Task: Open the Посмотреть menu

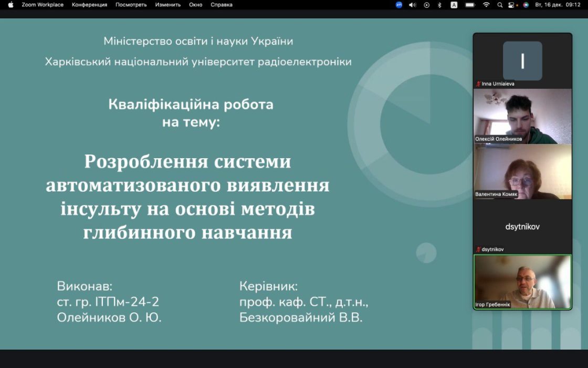Action: 131,5
